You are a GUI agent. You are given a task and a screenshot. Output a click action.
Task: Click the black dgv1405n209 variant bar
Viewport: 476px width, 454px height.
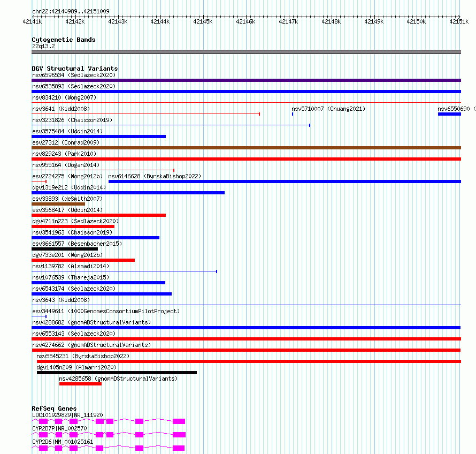(117, 373)
